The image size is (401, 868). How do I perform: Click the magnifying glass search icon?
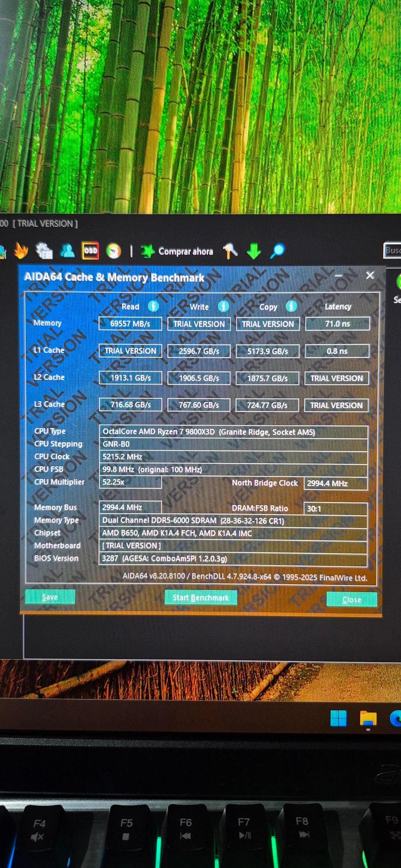[x=277, y=251]
